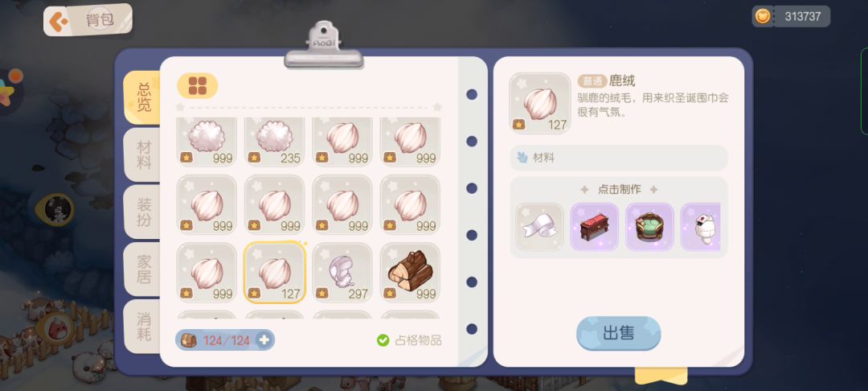Select the wooden logs item with 999
This screenshot has width=868, height=391.
pyautogui.click(x=410, y=273)
